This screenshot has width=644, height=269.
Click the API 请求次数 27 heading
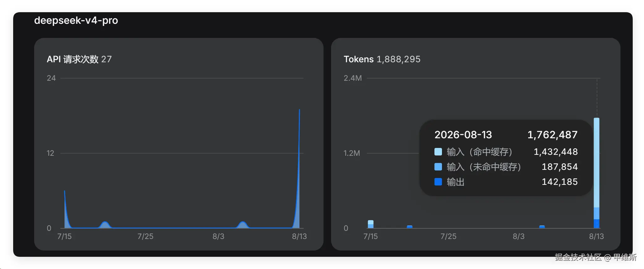coord(79,59)
